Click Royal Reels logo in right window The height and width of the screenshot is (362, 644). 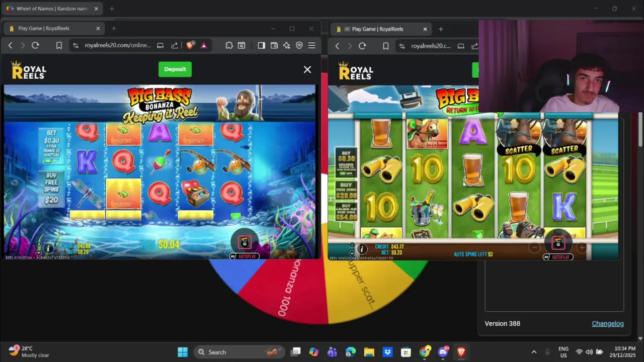point(356,71)
